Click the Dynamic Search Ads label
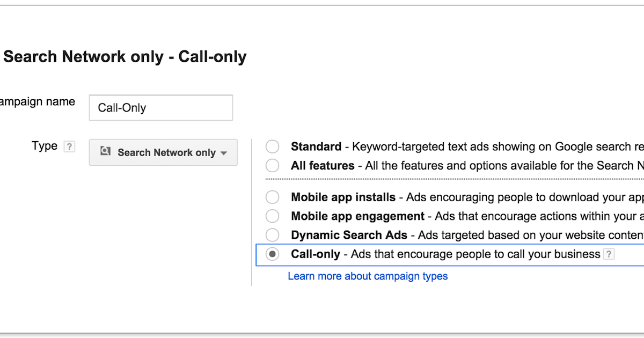This screenshot has height=338, width=644. 349,235
